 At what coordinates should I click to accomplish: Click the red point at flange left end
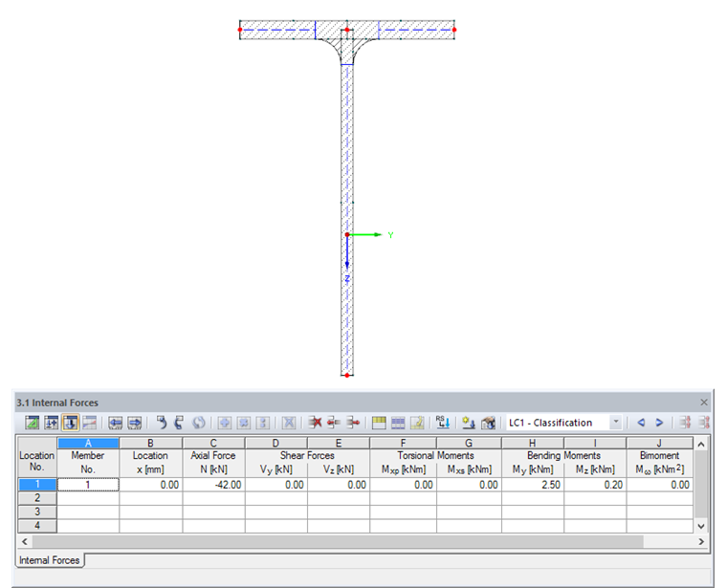[x=240, y=30]
